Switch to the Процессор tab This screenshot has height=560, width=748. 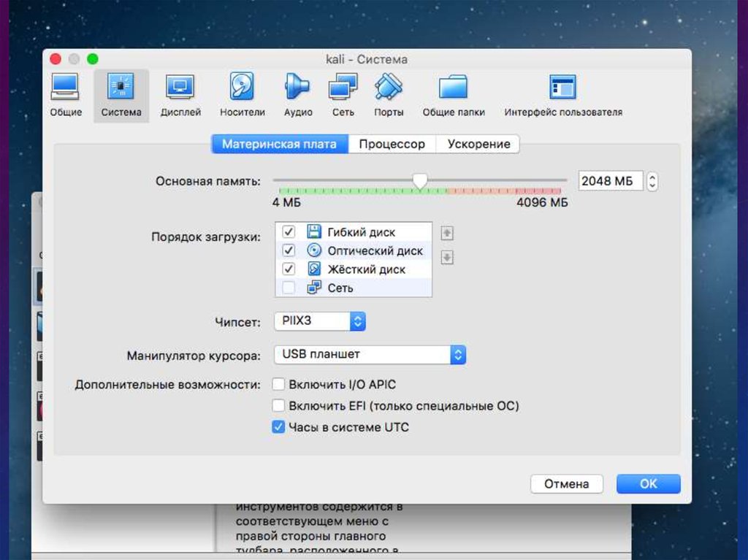point(392,144)
